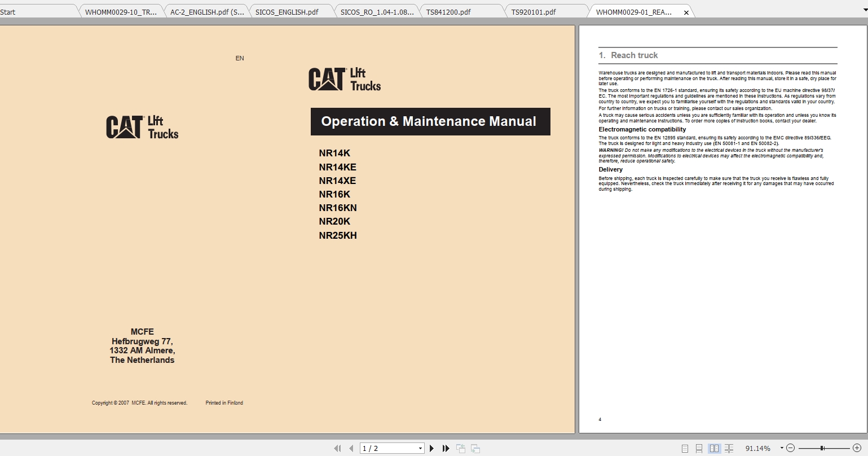868x456 pixels.
Task: Adjust the zoom slider handle
Action: tap(823, 448)
